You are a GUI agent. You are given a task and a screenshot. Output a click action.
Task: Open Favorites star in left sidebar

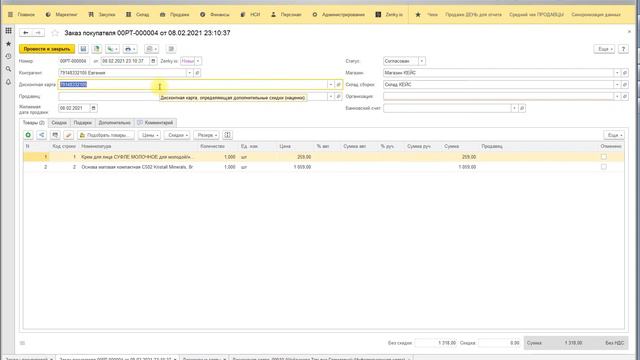(x=8, y=44)
